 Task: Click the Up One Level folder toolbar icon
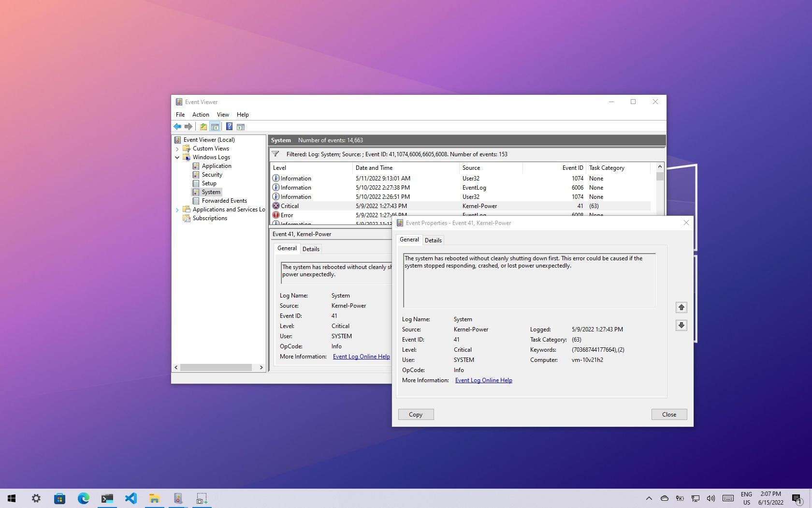click(x=203, y=127)
